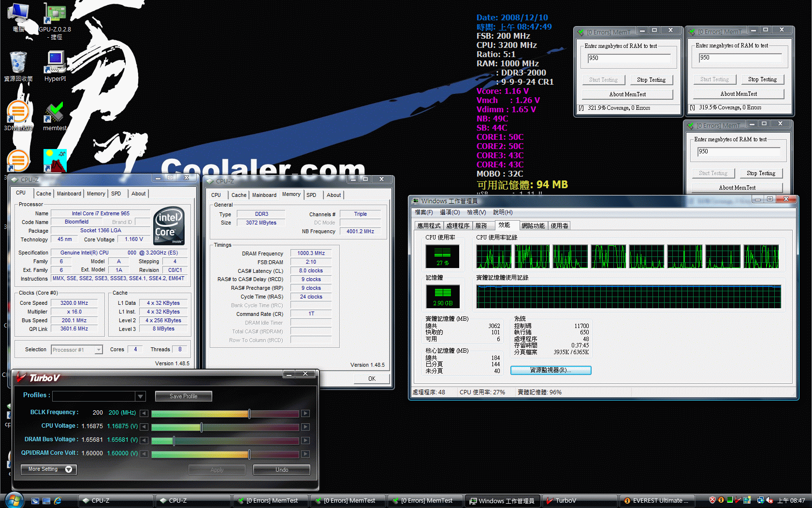The height and width of the screenshot is (508, 812).
Task: Increase QPI/DRAM Core Volt with right arrow
Action: click(305, 454)
